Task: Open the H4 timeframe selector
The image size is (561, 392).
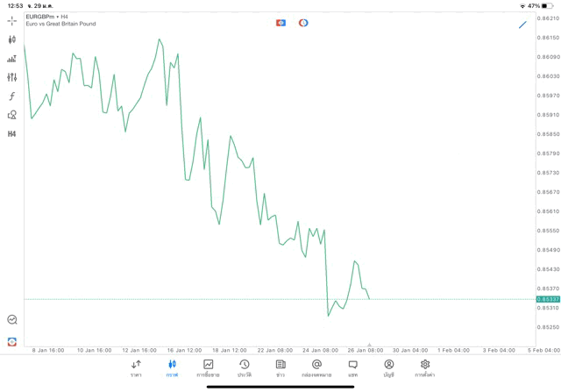Action: coord(12,134)
